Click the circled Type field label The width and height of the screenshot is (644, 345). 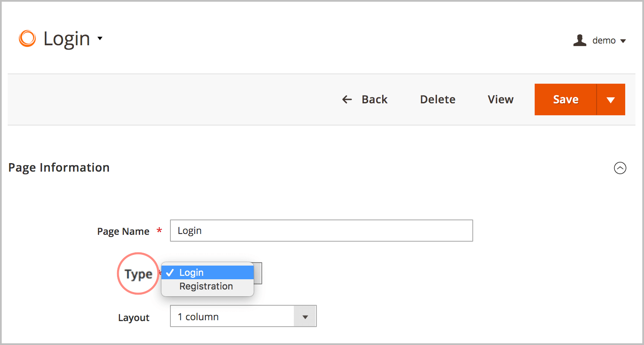click(x=138, y=274)
